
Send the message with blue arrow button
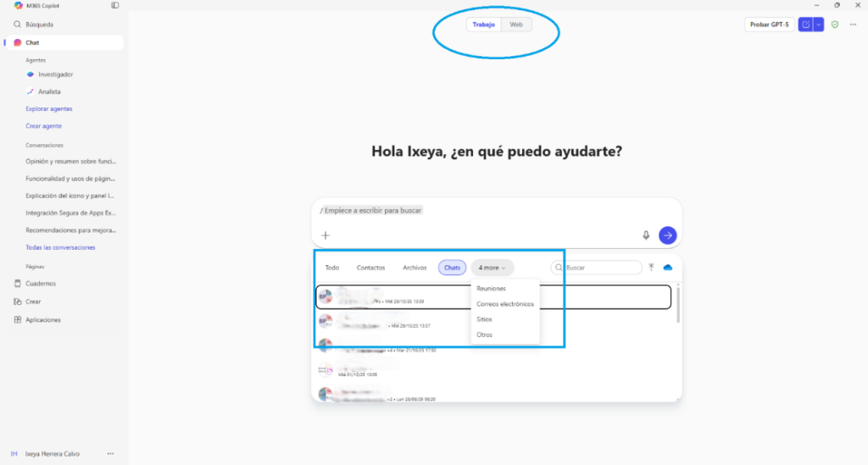(x=668, y=235)
